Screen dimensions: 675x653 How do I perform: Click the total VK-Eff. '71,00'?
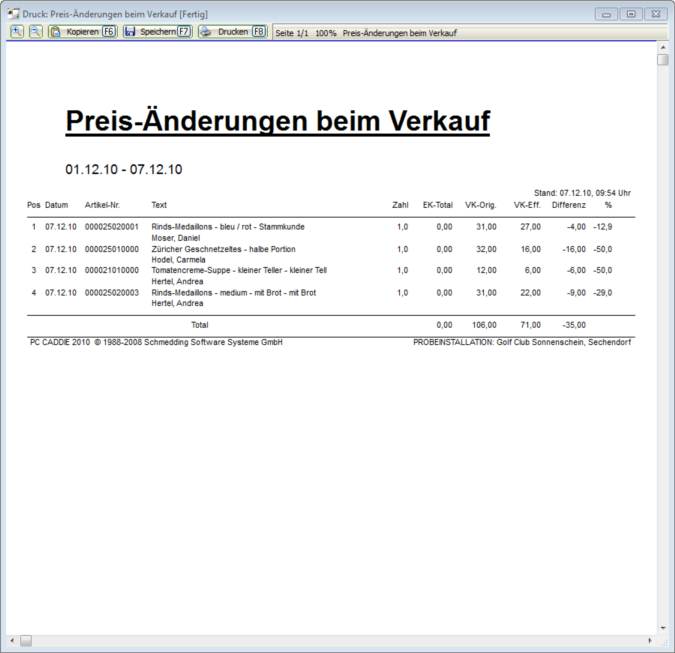pos(530,325)
